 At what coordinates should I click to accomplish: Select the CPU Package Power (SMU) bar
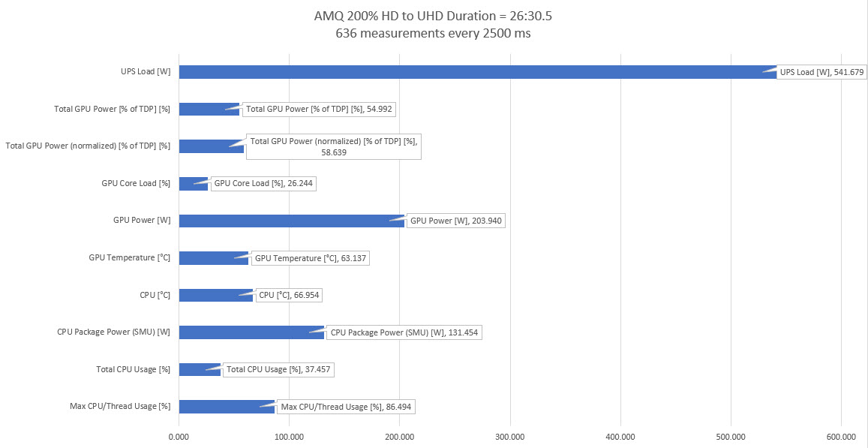(x=250, y=332)
